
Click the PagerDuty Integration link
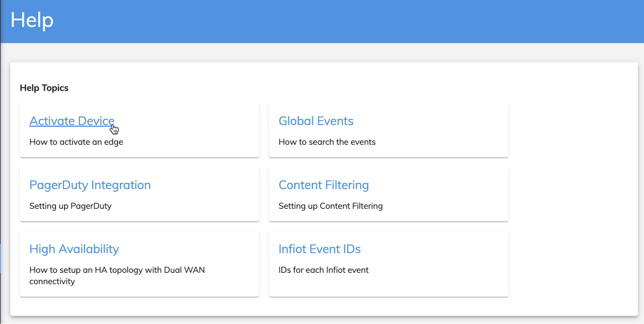coord(90,185)
